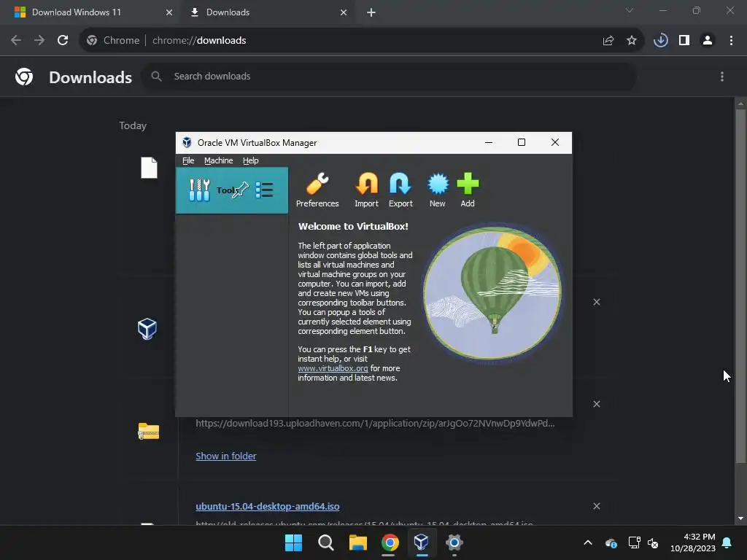Open the notifications bell
Viewport: 747px width, 560px height.
727,542
